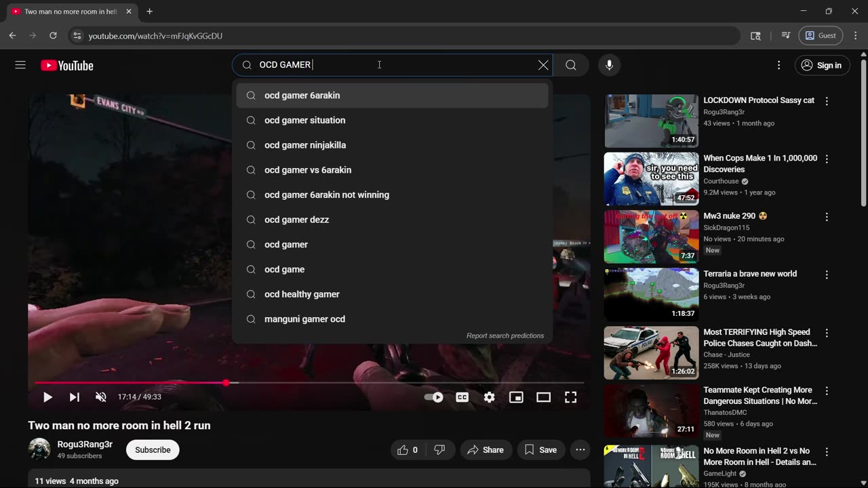868x488 pixels.
Task: Choose the "ocd healthy gamer" suggestion
Action: click(x=393, y=294)
